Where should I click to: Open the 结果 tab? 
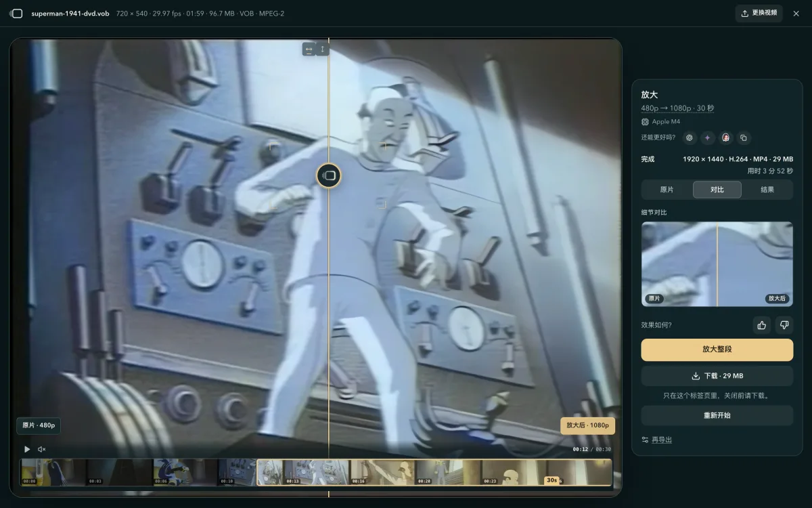pyautogui.click(x=767, y=190)
